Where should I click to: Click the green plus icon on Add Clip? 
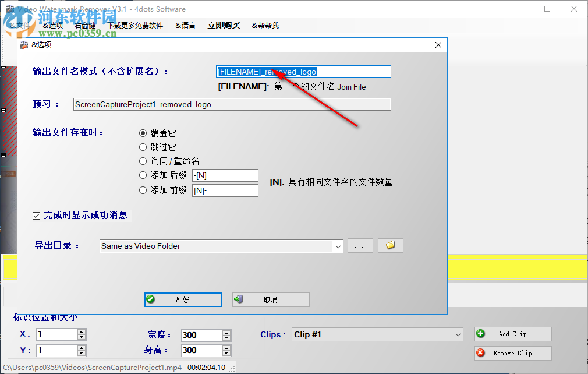[x=481, y=334]
